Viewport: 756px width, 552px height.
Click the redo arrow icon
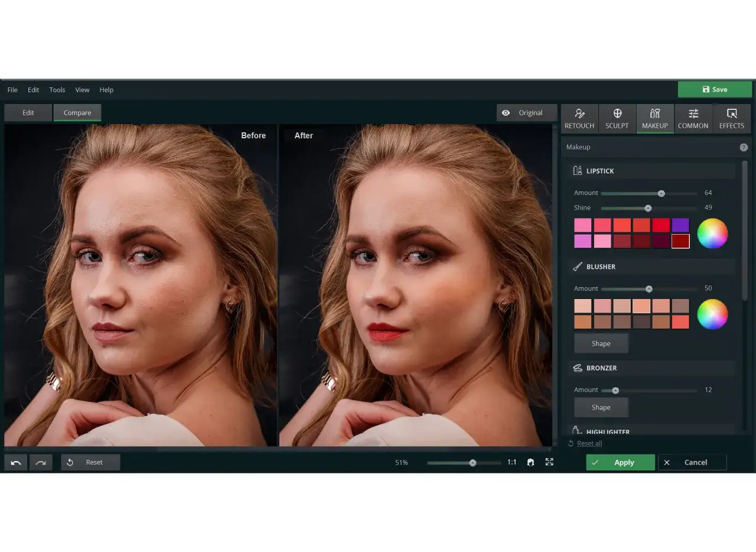click(41, 462)
